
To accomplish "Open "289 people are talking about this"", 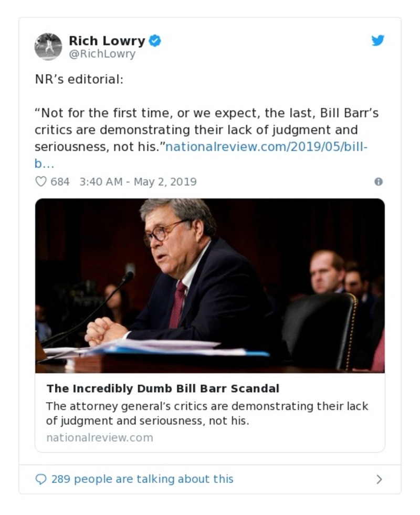I will 142,479.
